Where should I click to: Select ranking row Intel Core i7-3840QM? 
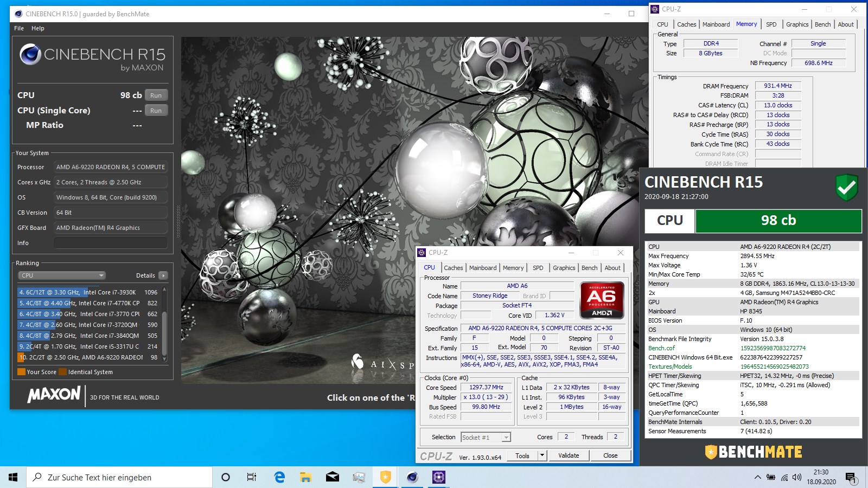[x=89, y=336]
